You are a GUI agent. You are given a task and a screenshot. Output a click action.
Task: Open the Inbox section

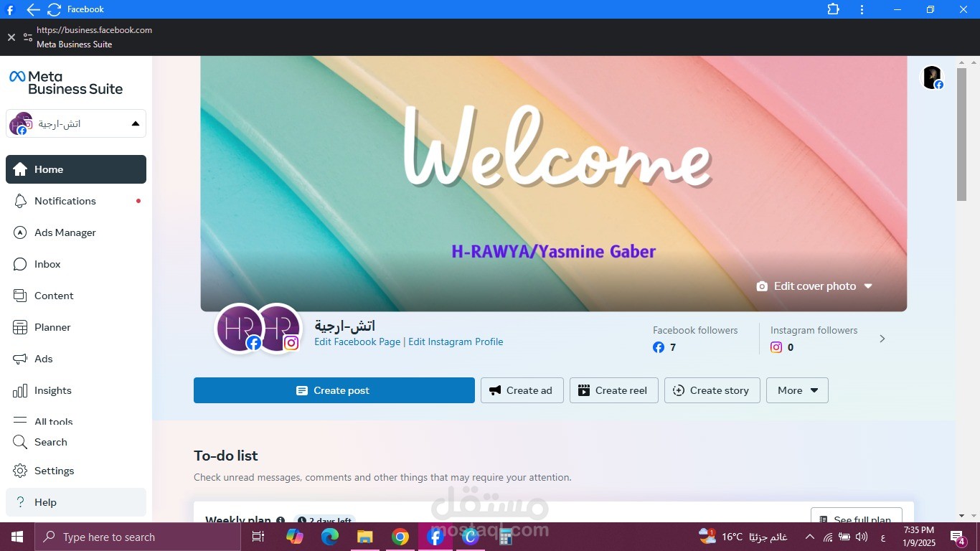(x=76, y=264)
